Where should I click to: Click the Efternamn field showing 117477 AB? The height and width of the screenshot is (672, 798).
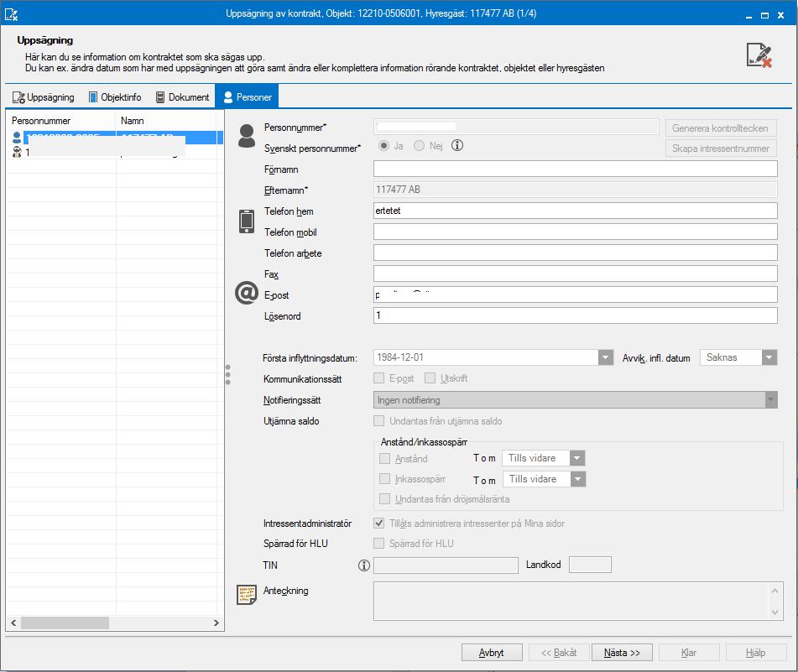(x=575, y=190)
